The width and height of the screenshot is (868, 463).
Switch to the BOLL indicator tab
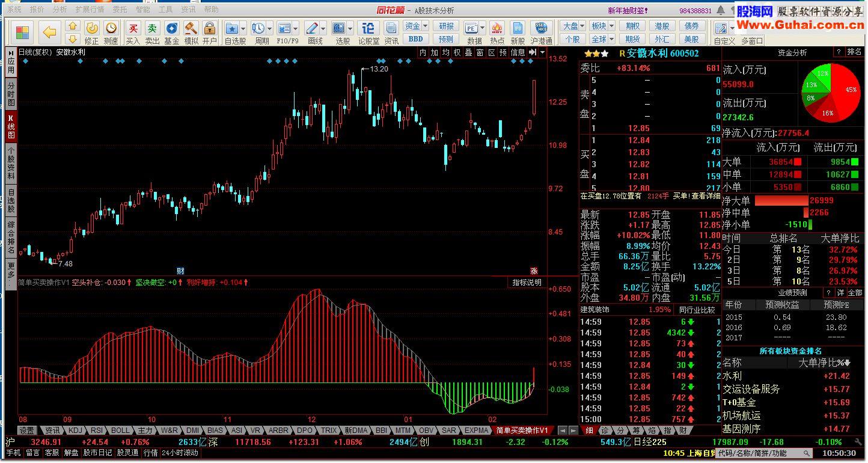(x=120, y=431)
